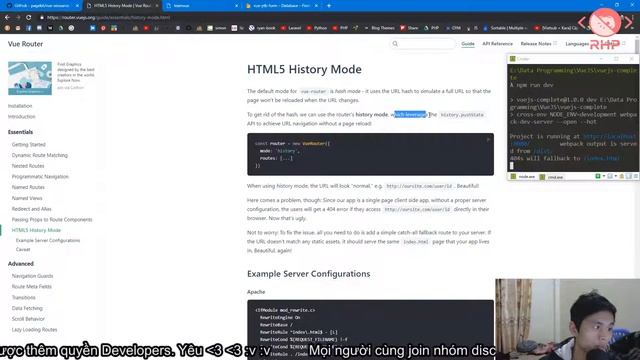This screenshot has height=360, width=640.
Task: Open Navigation Guards in the sidebar
Action: point(32,276)
